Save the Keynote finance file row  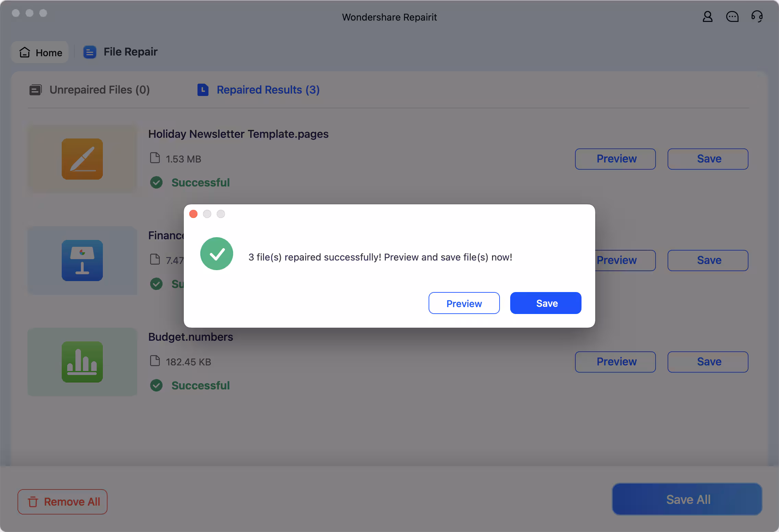708,260
